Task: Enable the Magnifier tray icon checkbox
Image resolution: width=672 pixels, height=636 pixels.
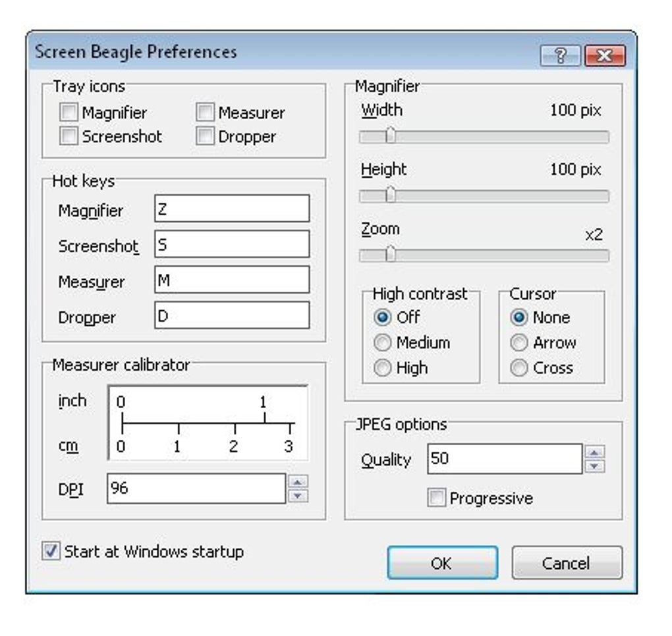Action: 69,113
